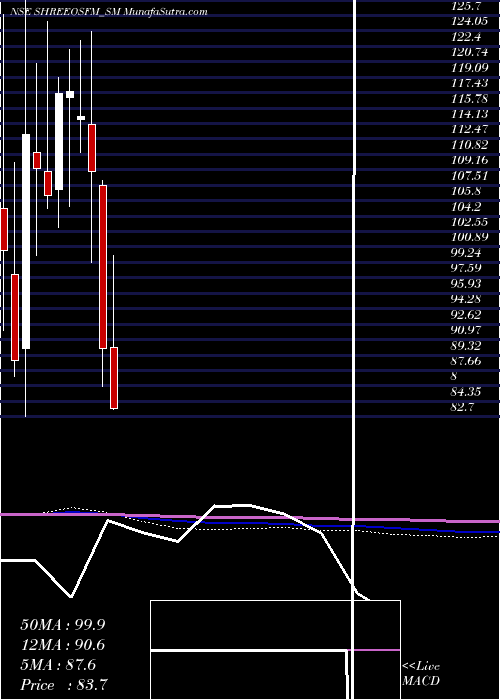The height and width of the screenshot is (700, 500).
Task: Click the 105.8 price axis label
Action: coord(467,191)
